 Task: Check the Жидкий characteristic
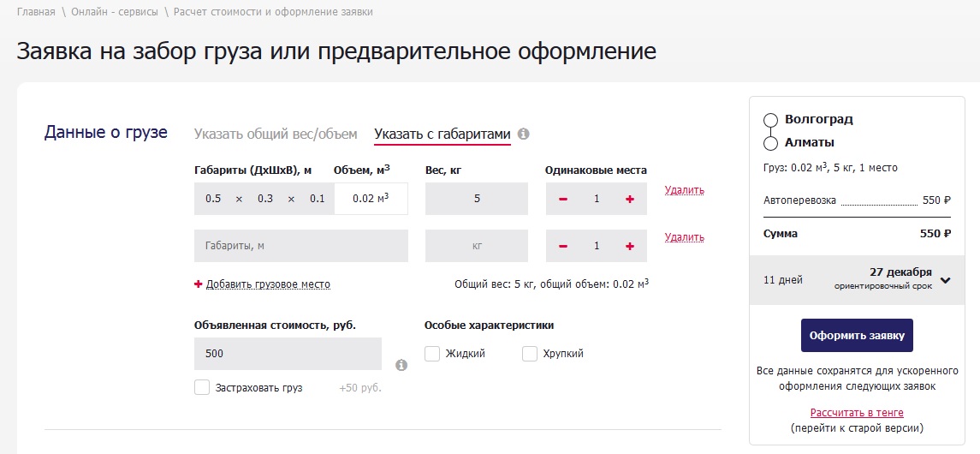(432, 354)
